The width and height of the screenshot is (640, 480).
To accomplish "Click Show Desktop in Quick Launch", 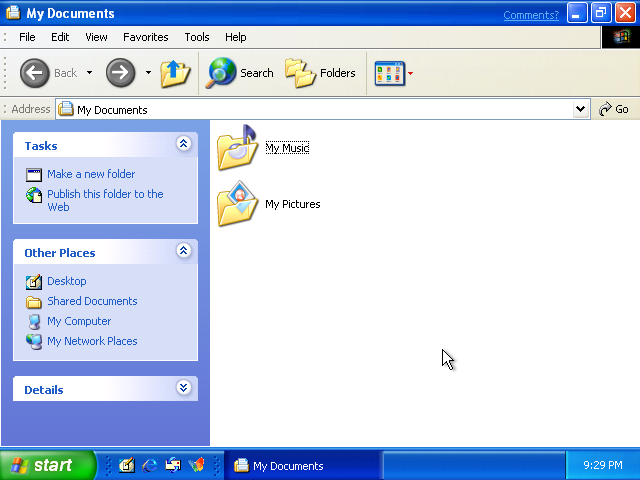I will pos(127,465).
